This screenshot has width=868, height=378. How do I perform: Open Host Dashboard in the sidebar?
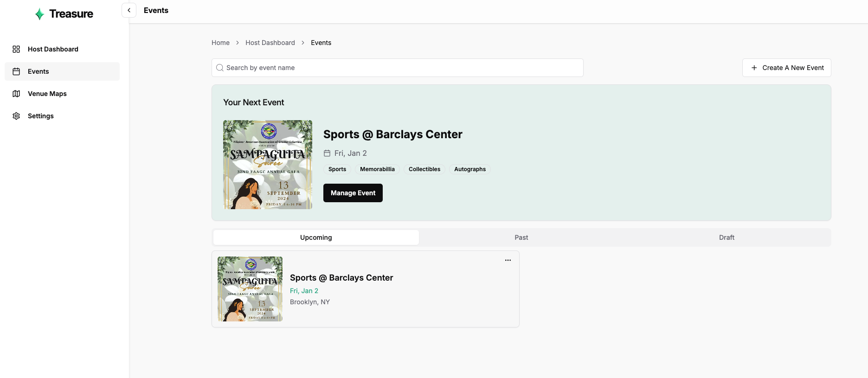[62, 49]
